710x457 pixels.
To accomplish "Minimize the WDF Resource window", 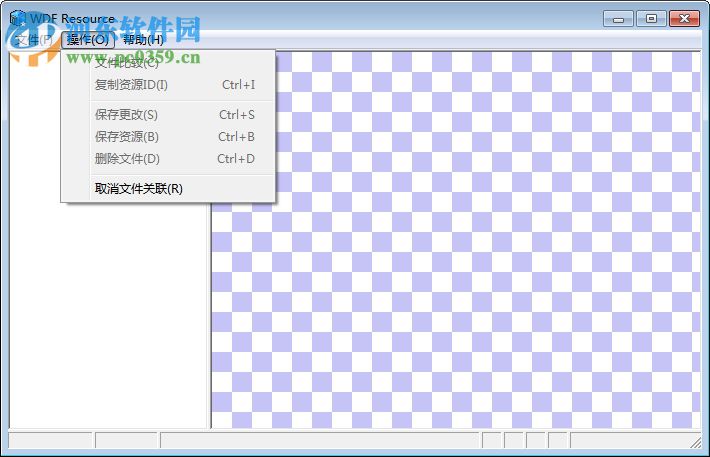I will (x=618, y=19).
